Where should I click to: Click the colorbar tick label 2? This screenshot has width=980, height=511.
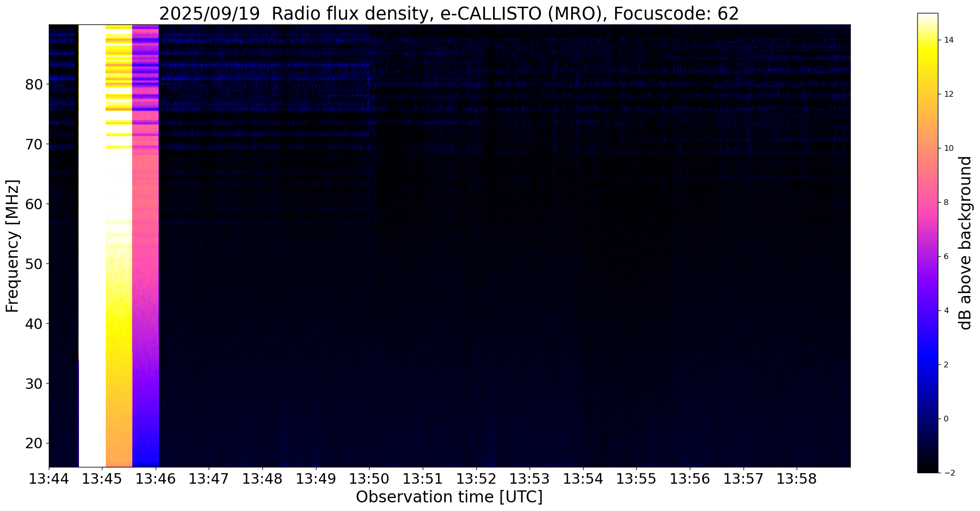coord(946,365)
